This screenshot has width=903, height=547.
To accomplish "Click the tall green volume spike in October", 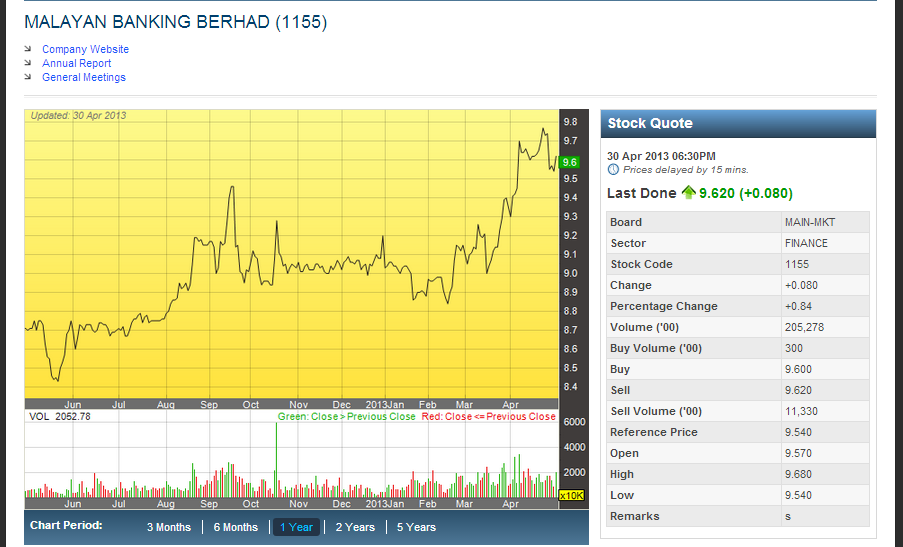I will (x=276, y=460).
